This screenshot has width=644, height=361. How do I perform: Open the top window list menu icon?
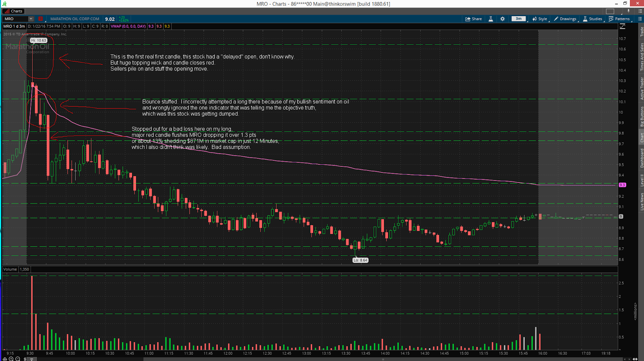[x=640, y=11]
